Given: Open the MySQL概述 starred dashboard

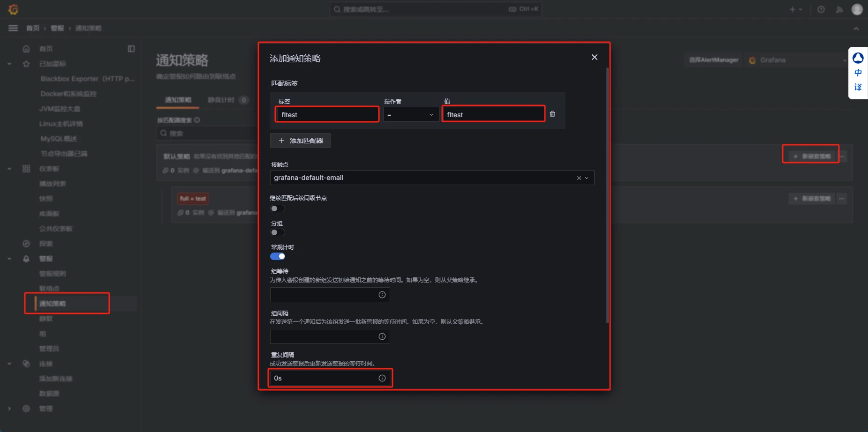Looking at the screenshot, I should pyautogui.click(x=59, y=139).
